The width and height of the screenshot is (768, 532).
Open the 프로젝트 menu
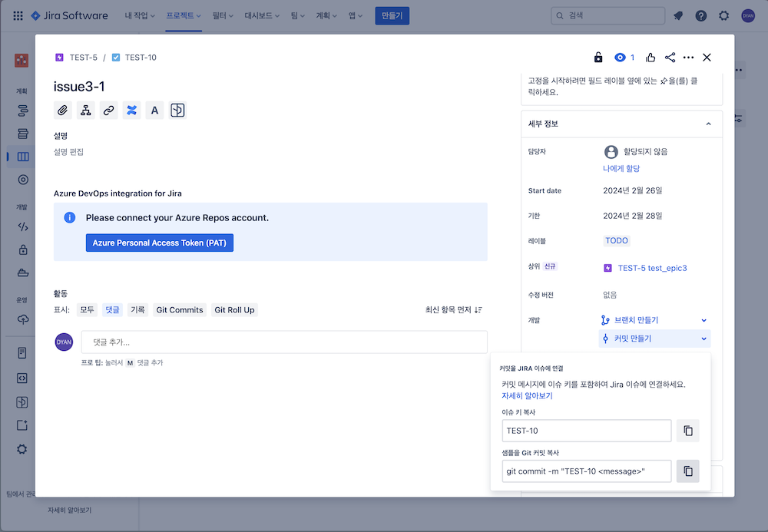184,15
